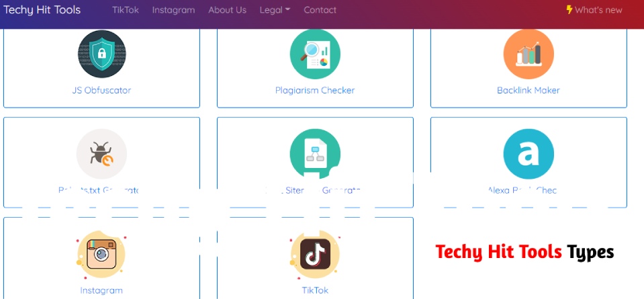Click the JS Obfuscator text label
This screenshot has width=644, height=299.
click(101, 90)
